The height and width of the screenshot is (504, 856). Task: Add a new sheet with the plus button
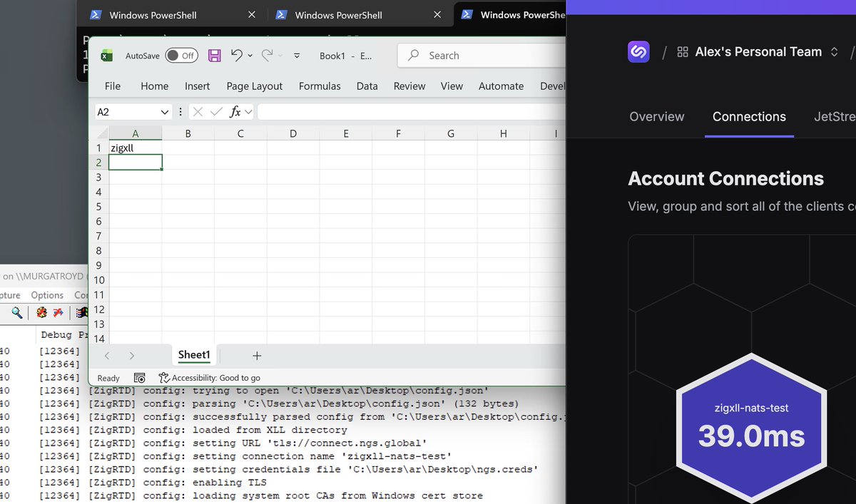tap(257, 356)
